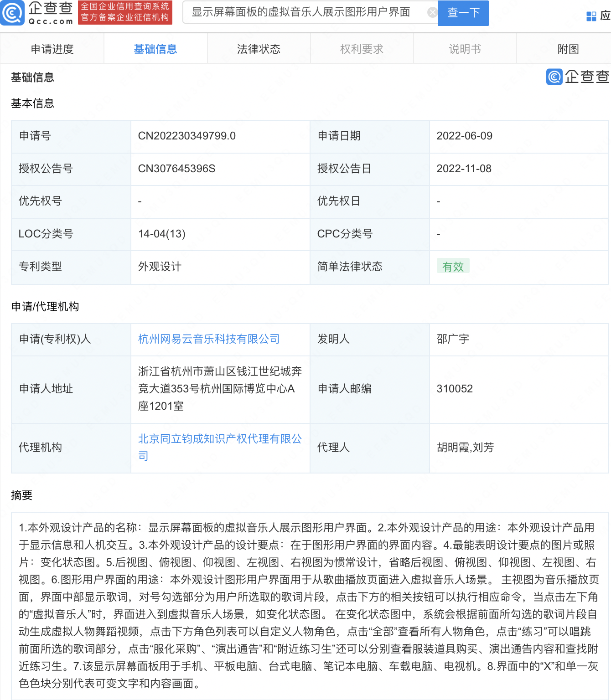This screenshot has width=611, height=700.
Task: Select the 基础信息 tab
Action: [155, 49]
